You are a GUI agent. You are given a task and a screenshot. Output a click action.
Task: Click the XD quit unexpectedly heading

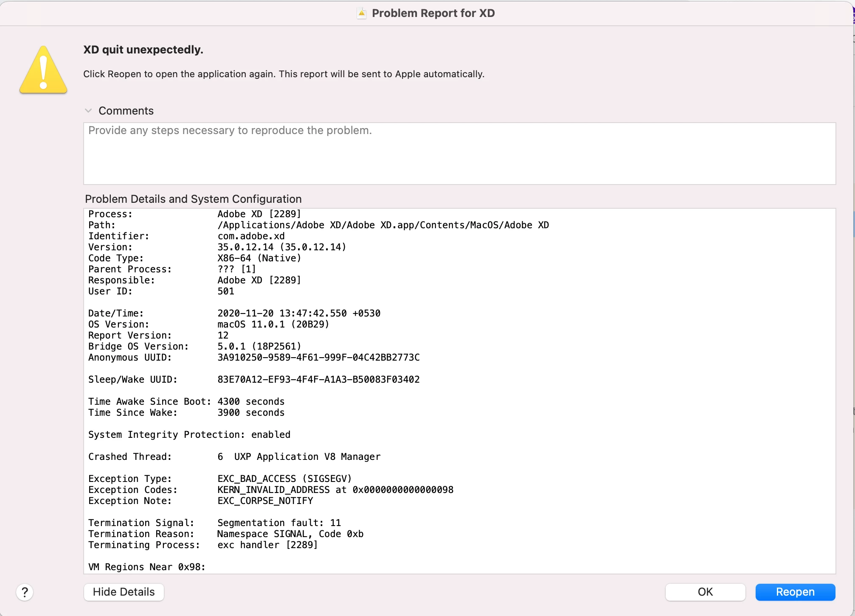(143, 50)
